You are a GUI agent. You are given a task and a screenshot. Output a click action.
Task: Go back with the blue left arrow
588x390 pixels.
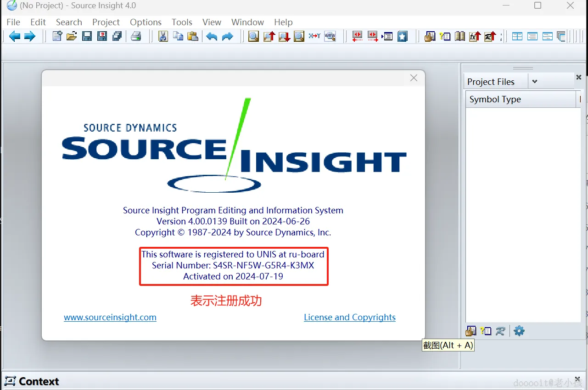click(15, 36)
